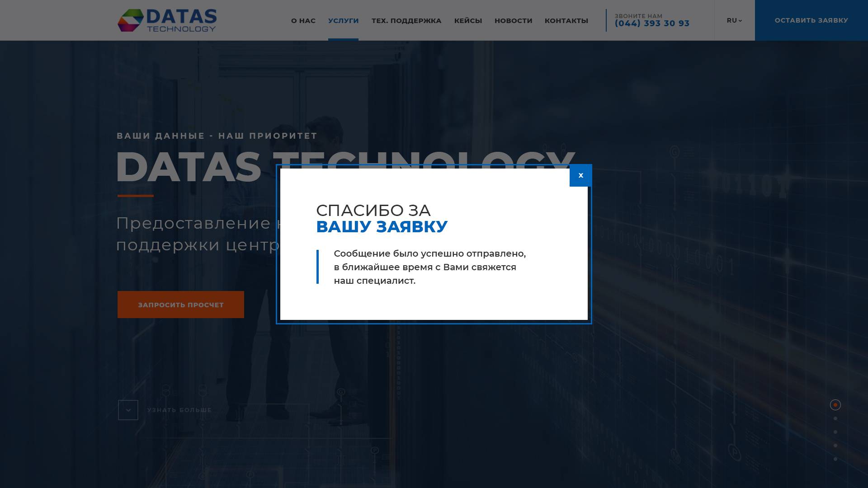The height and width of the screenshot is (488, 868).
Task: Click ОСТАВИТЬ ЗАЯВКУ button
Action: point(811,20)
